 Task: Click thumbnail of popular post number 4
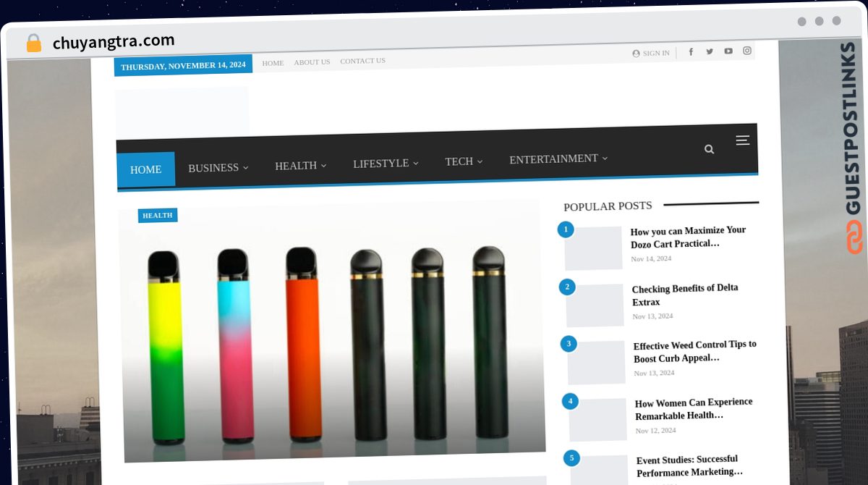pyautogui.click(x=597, y=420)
